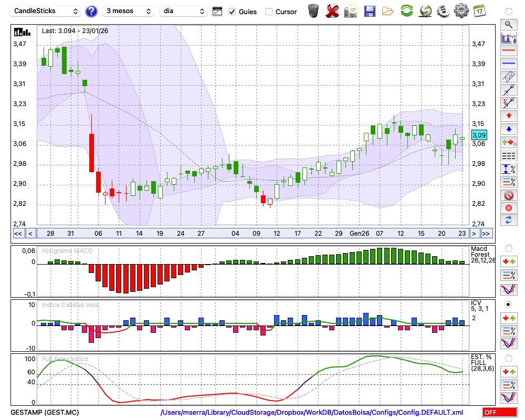
Task: Click the red prohibition sign icon
Action: pyautogui.click(x=509, y=195)
